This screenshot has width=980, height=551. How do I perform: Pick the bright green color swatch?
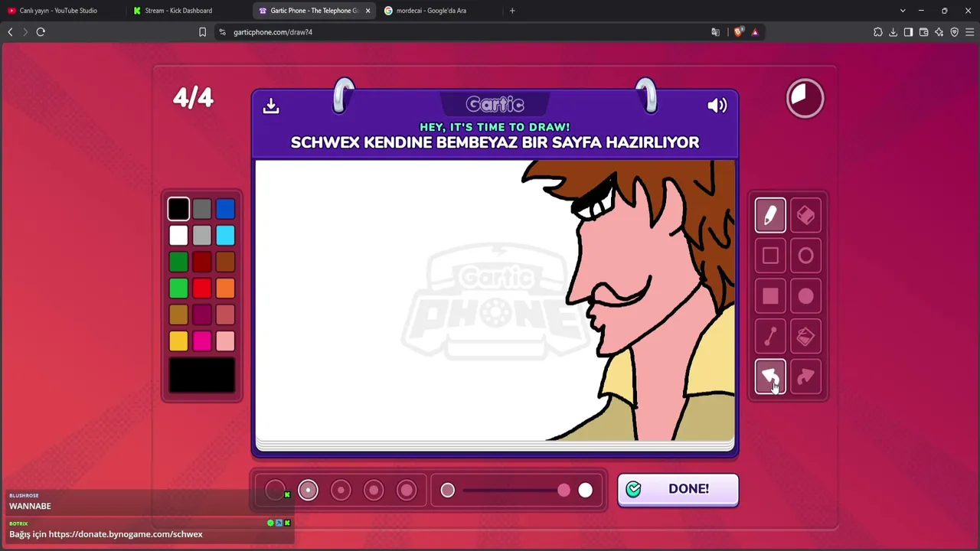point(178,289)
